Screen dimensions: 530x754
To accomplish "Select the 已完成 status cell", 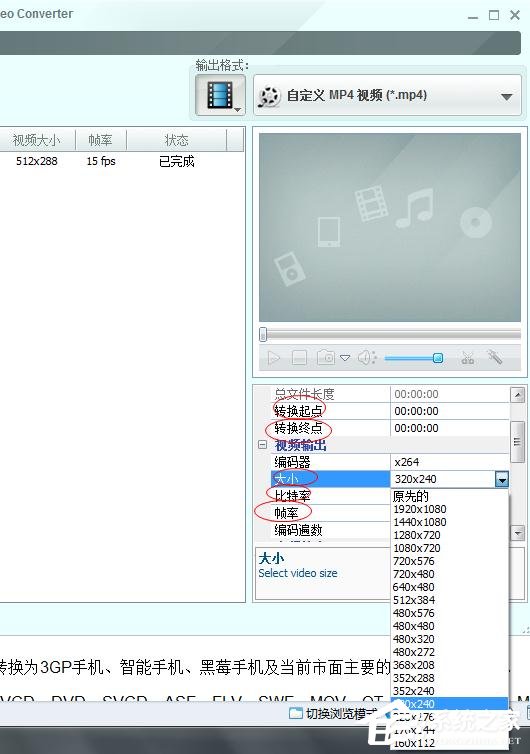I will coord(177,161).
